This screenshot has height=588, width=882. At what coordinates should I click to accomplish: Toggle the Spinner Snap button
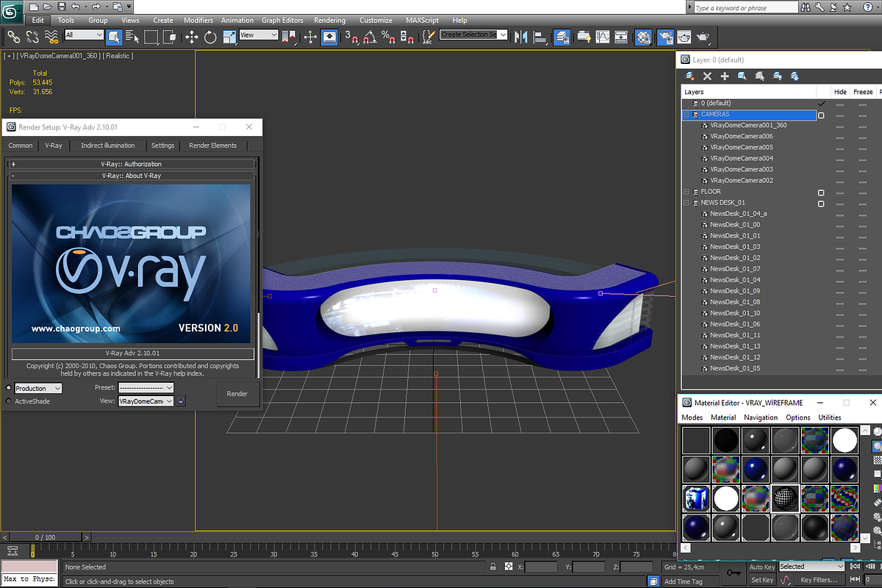pos(408,36)
